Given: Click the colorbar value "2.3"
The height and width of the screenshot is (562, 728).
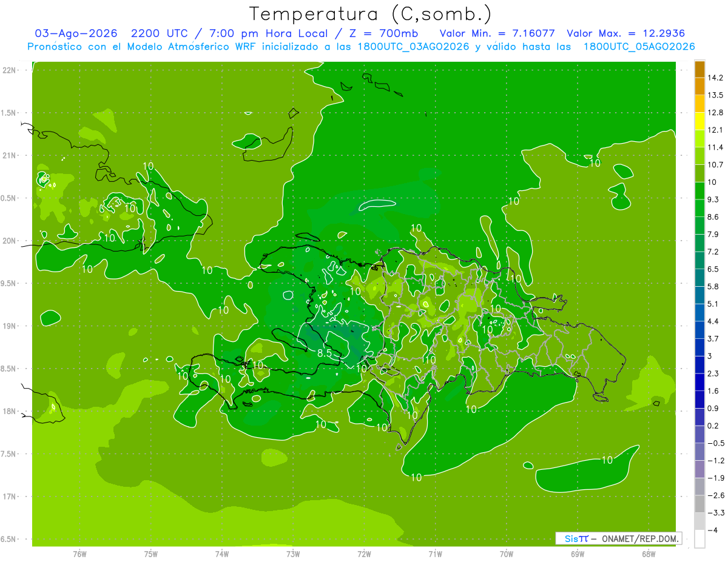Looking at the screenshot, I should pyautogui.click(x=713, y=373).
